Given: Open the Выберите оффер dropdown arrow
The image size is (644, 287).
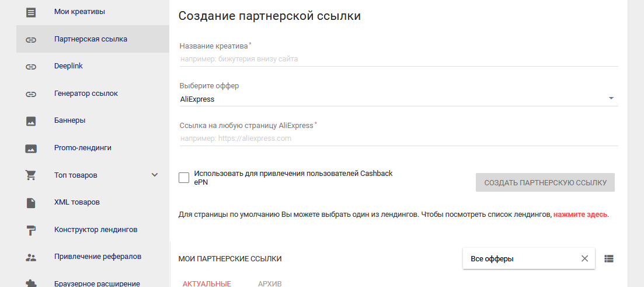Looking at the screenshot, I should 611,98.
